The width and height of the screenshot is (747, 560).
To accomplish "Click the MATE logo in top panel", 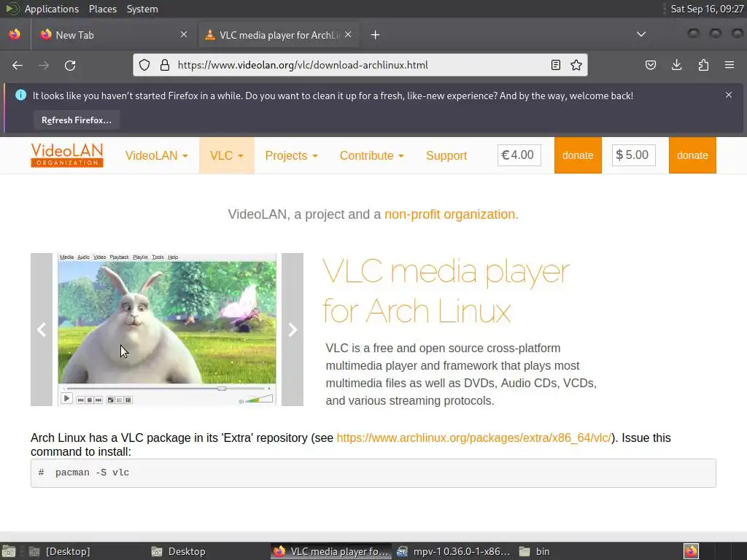I will point(12,9).
